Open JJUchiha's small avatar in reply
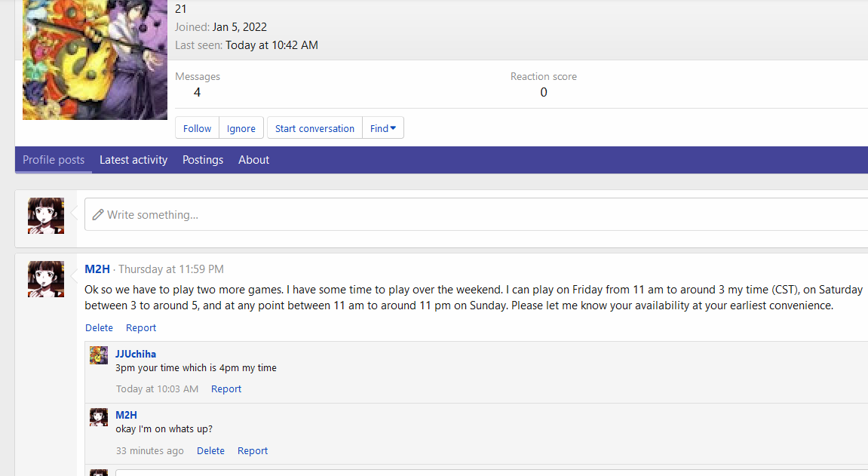 tap(99, 355)
